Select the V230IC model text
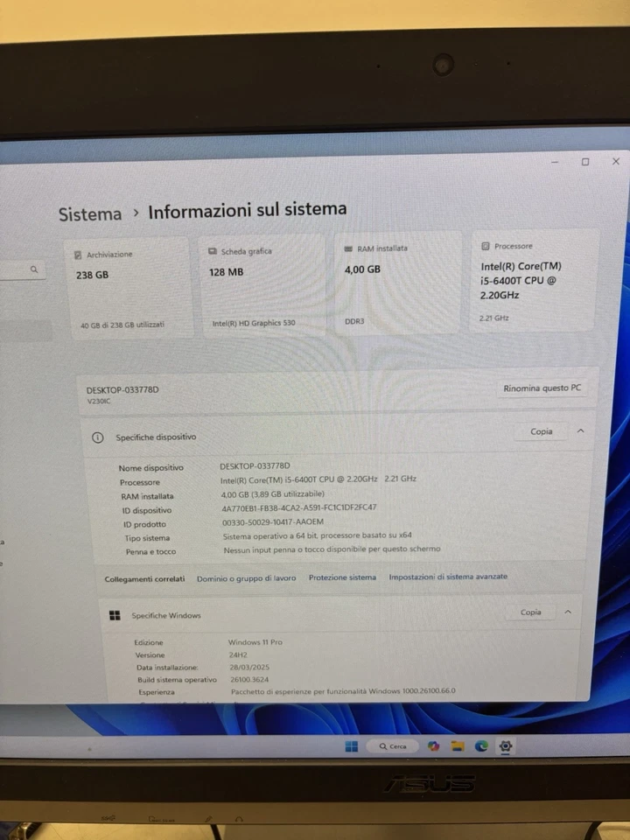 point(99,402)
